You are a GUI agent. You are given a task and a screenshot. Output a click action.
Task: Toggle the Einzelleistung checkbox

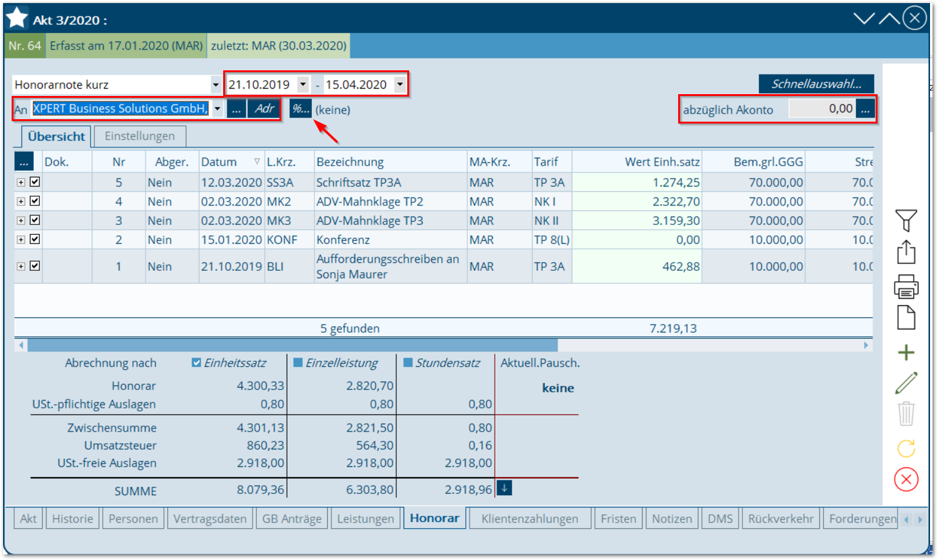pos(298,363)
